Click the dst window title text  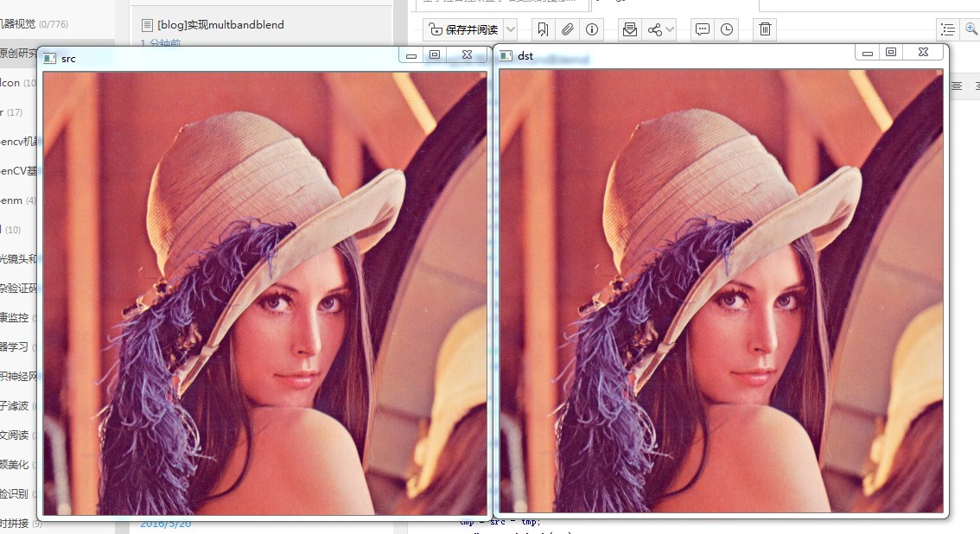click(525, 55)
